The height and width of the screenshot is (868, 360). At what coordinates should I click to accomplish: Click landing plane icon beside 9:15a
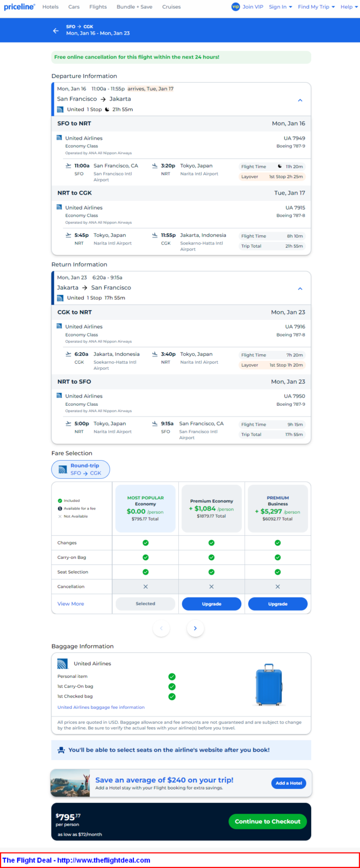(x=155, y=424)
